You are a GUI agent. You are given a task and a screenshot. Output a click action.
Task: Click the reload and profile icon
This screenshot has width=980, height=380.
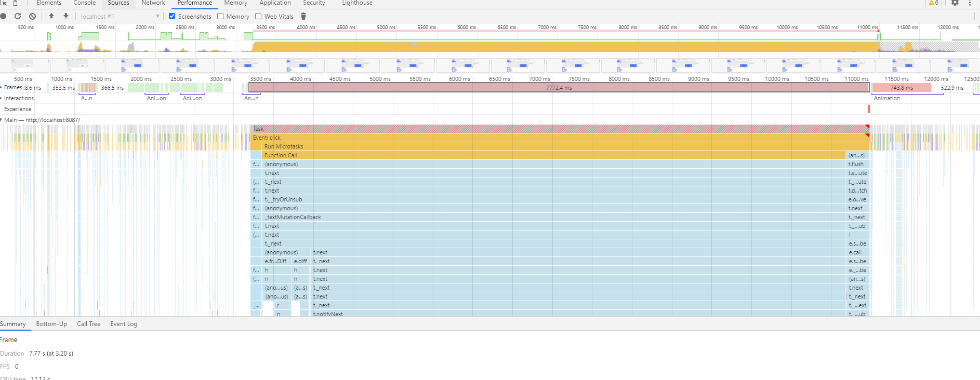point(18,16)
